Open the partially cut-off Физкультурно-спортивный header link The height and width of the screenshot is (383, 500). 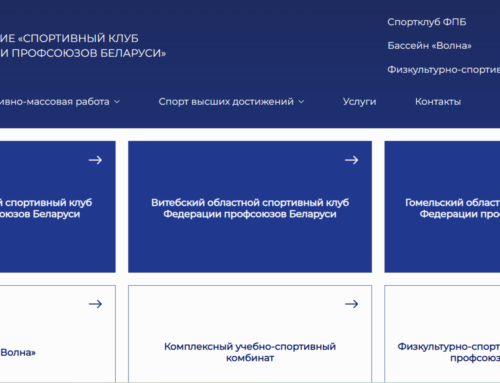444,70
